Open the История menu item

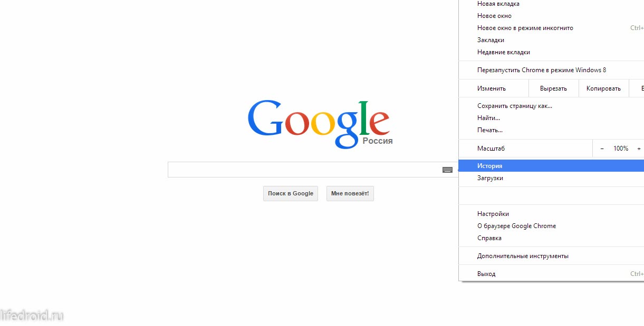click(x=552, y=166)
